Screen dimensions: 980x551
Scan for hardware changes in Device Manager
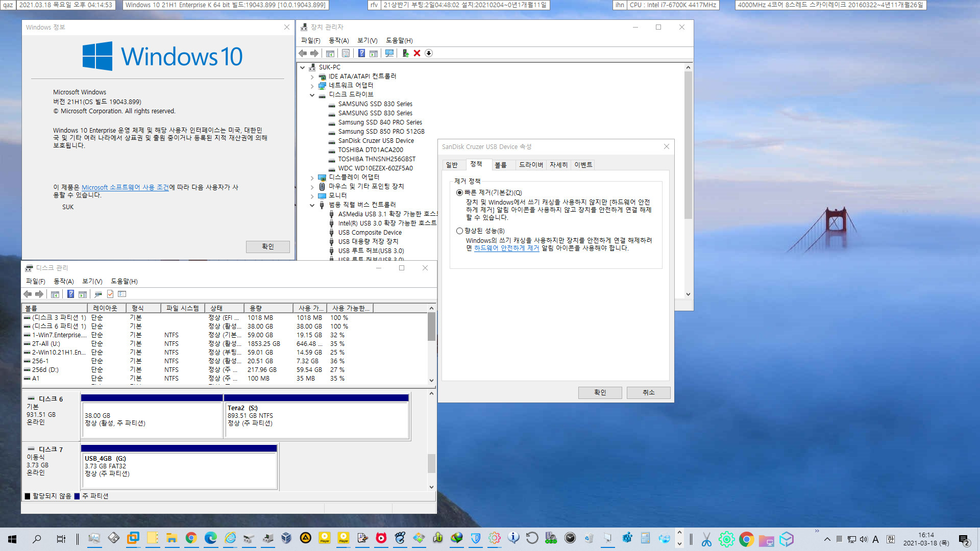click(389, 53)
